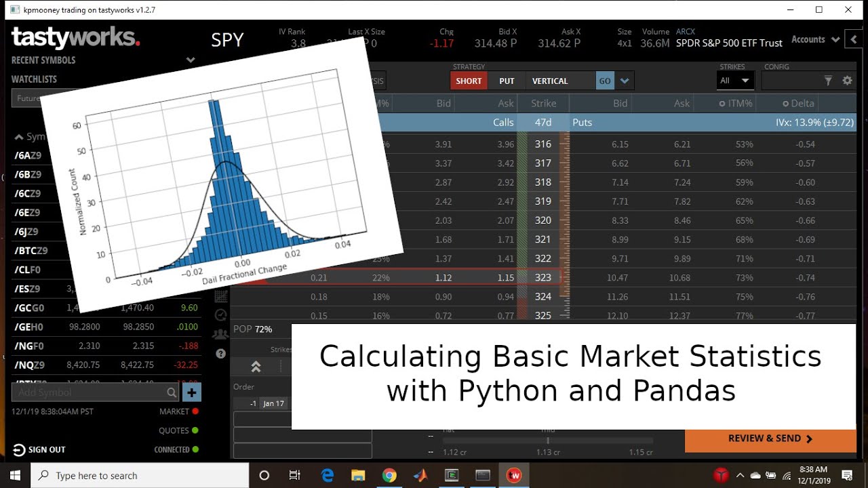This screenshot has height=488, width=868.
Task: Open the Jan 17 expiration selector in order
Action: pyautogui.click(x=273, y=403)
